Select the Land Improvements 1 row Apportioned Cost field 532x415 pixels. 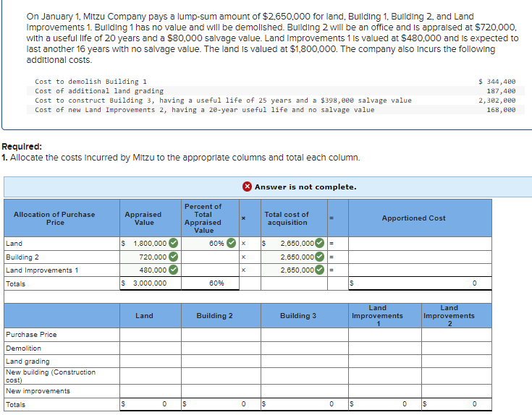click(x=420, y=270)
